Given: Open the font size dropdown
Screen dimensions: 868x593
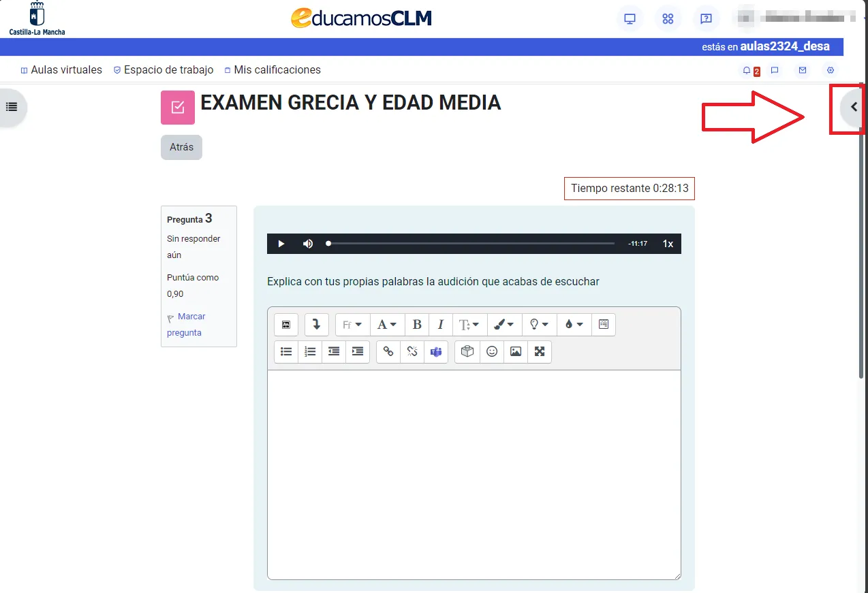Looking at the screenshot, I should pyautogui.click(x=387, y=325).
